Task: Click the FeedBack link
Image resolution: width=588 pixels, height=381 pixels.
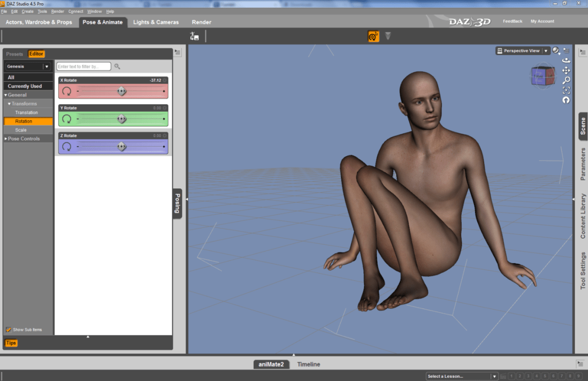Action: (512, 21)
